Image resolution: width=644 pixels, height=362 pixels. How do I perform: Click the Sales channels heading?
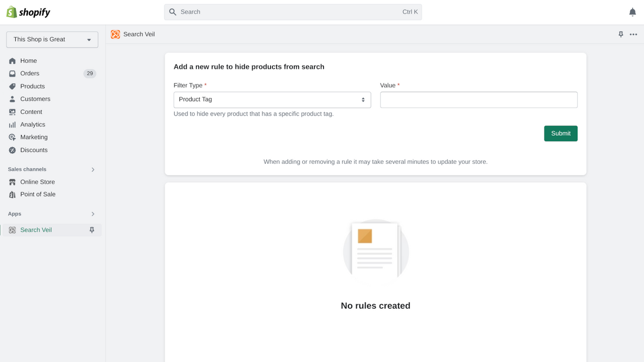(27, 169)
